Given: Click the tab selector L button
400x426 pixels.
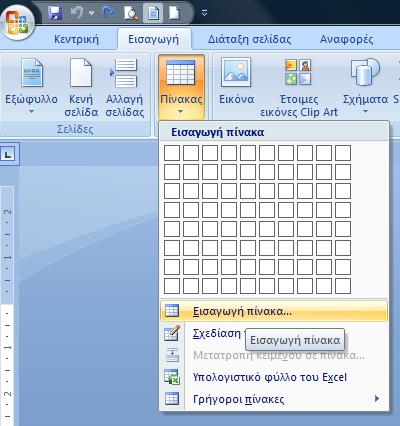Looking at the screenshot, I should click(x=8, y=154).
